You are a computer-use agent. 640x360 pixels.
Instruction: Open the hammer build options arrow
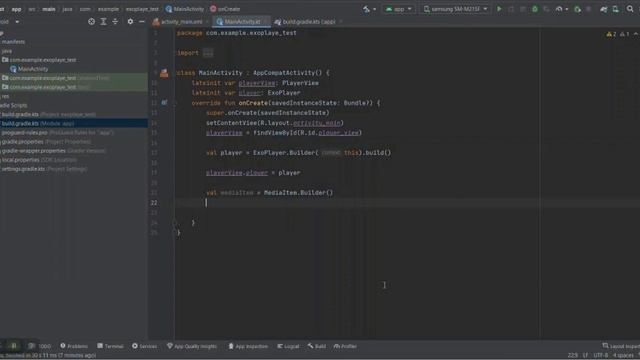coord(374,9)
